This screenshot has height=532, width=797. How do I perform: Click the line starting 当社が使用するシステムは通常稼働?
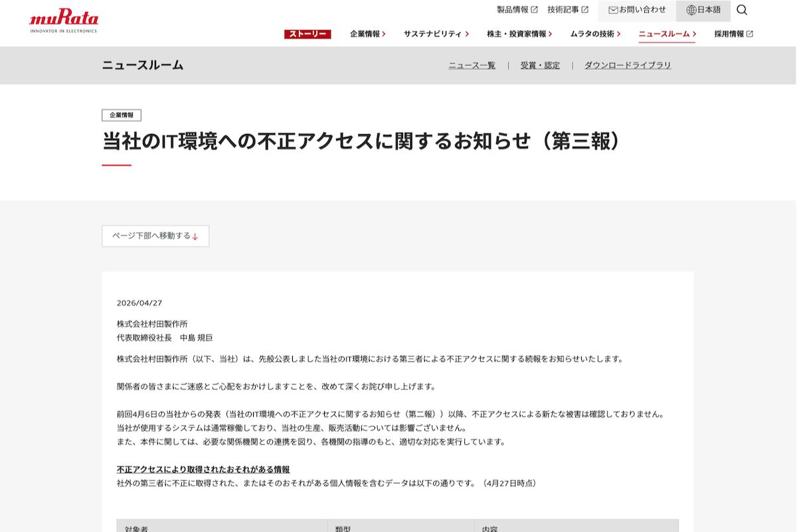point(292,428)
